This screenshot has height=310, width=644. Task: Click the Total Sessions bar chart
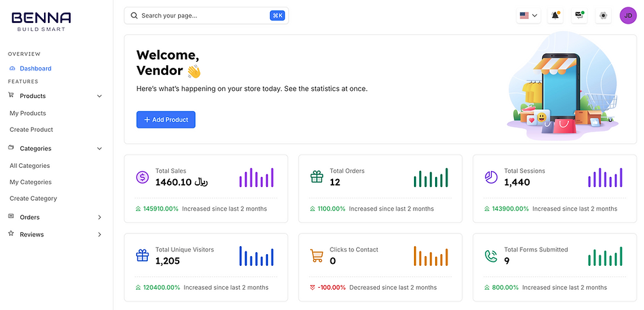pos(605,177)
